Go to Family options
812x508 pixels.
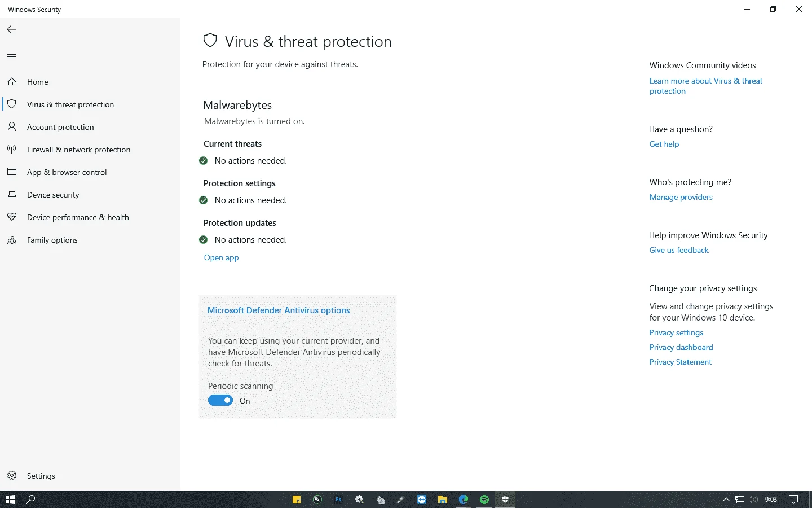point(90,240)
